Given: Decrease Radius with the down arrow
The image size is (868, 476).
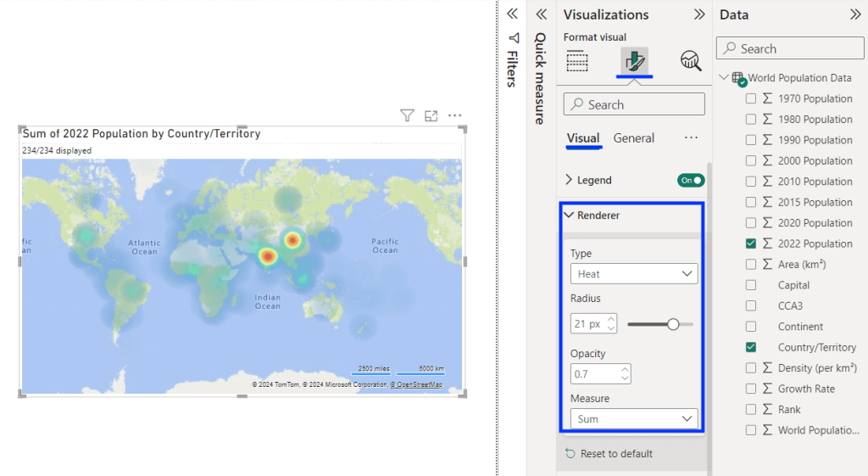Looking at the screenshot, I should click(x=611, y=328).
